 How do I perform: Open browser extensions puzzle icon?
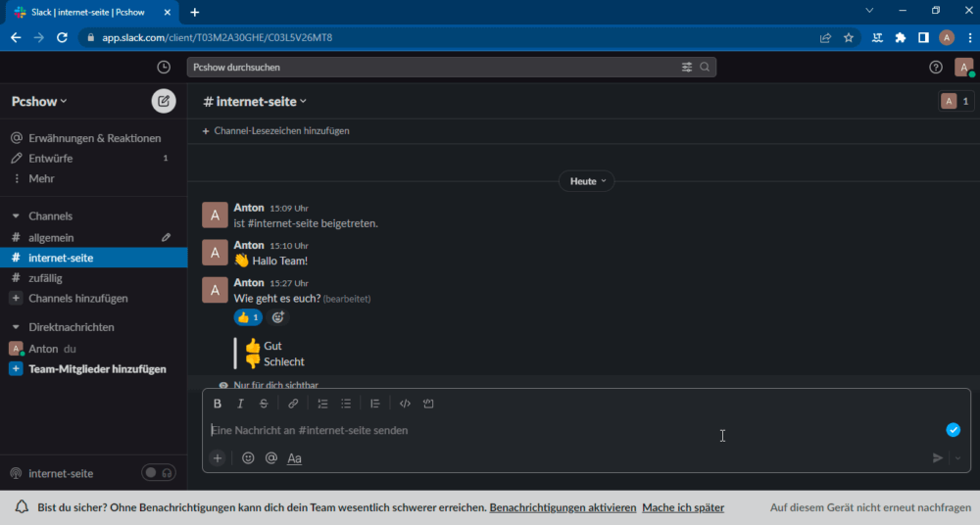pos(900,37)
